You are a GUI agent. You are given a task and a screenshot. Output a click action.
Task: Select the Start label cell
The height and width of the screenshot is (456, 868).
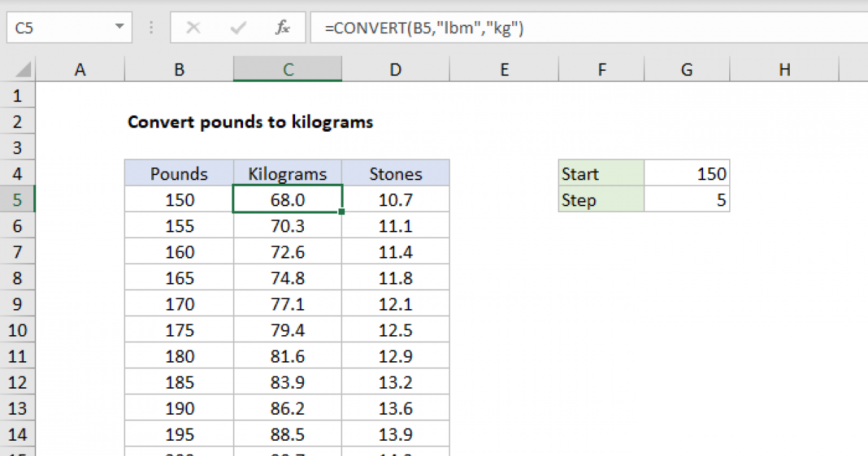tap(601, 173)
